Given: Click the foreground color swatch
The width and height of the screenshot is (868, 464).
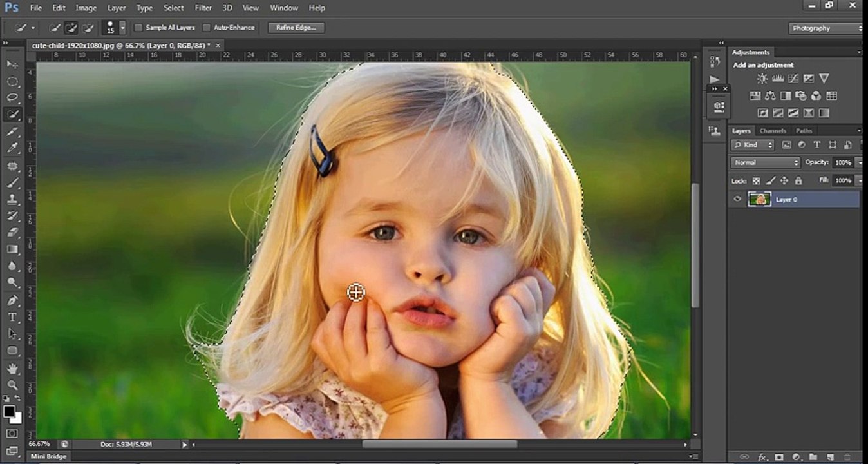Looking at the screenshot, I should pos(9,411).
